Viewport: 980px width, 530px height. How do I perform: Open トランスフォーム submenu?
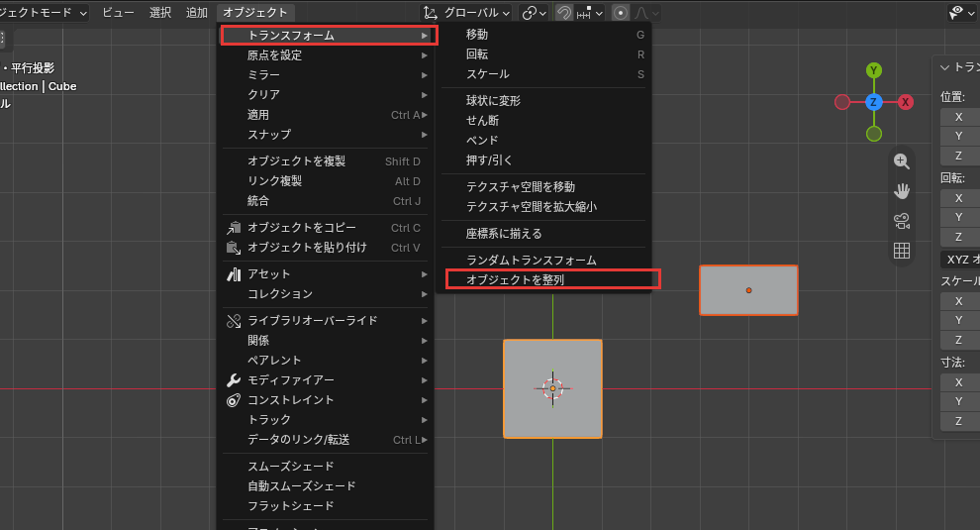[329, 35]
